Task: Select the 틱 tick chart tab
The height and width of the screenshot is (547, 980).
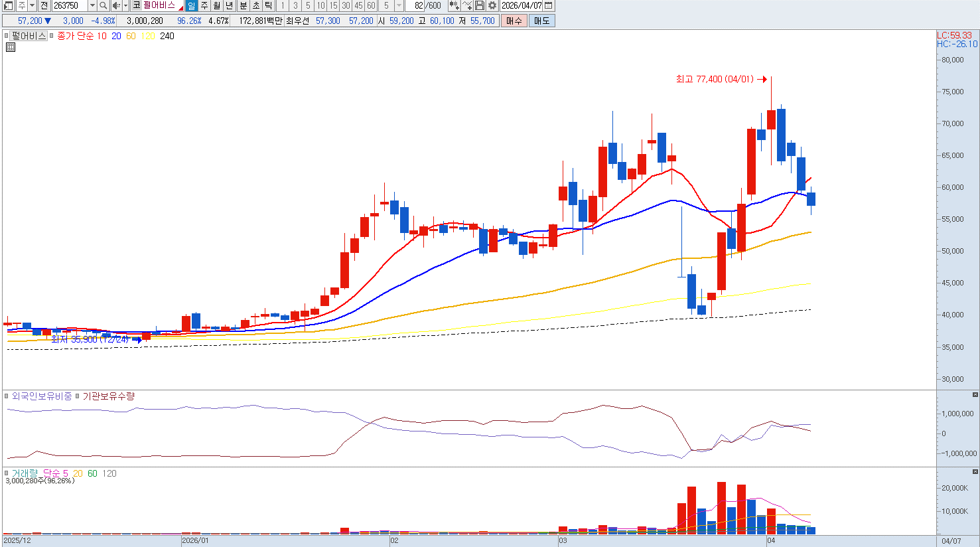Action: [268, 5]
